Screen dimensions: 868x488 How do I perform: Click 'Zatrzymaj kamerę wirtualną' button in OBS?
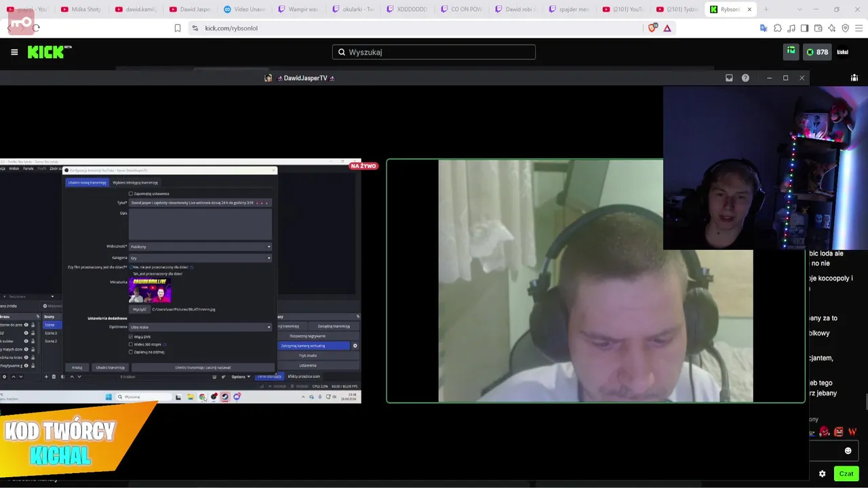(x=315, y=346)
